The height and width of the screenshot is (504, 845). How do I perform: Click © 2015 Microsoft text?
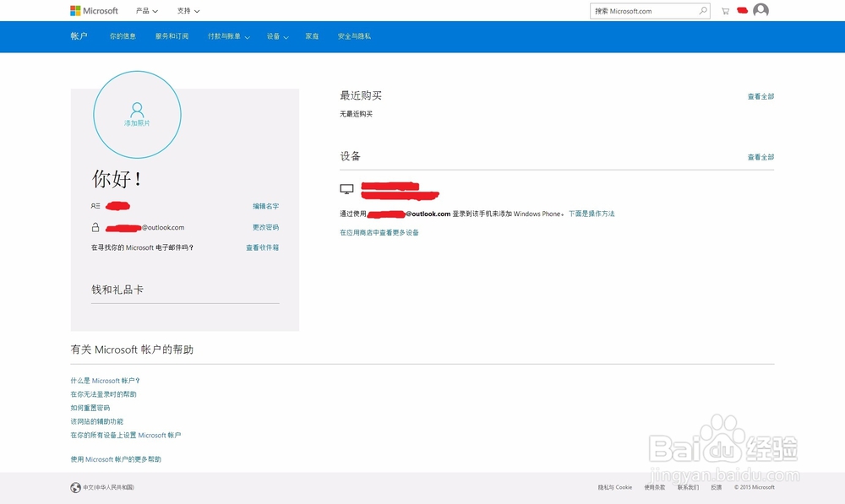tap(754, 487)
